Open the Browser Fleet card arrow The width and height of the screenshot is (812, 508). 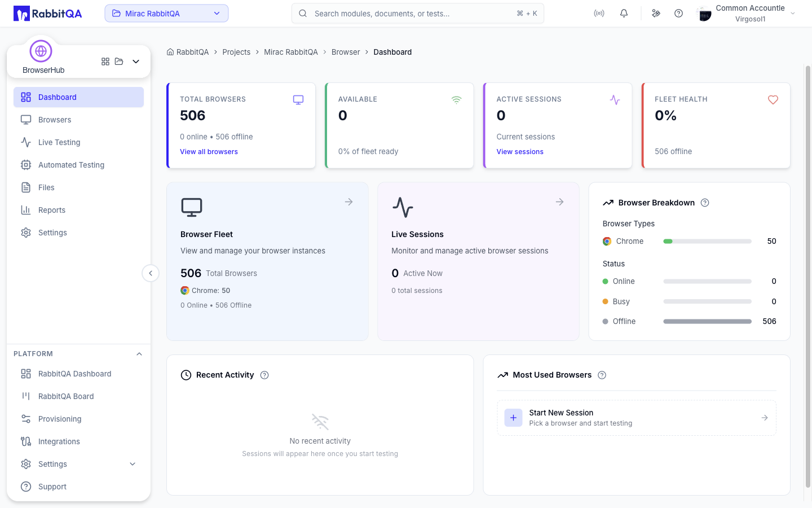pyautogui.click(x=349, y=202)
